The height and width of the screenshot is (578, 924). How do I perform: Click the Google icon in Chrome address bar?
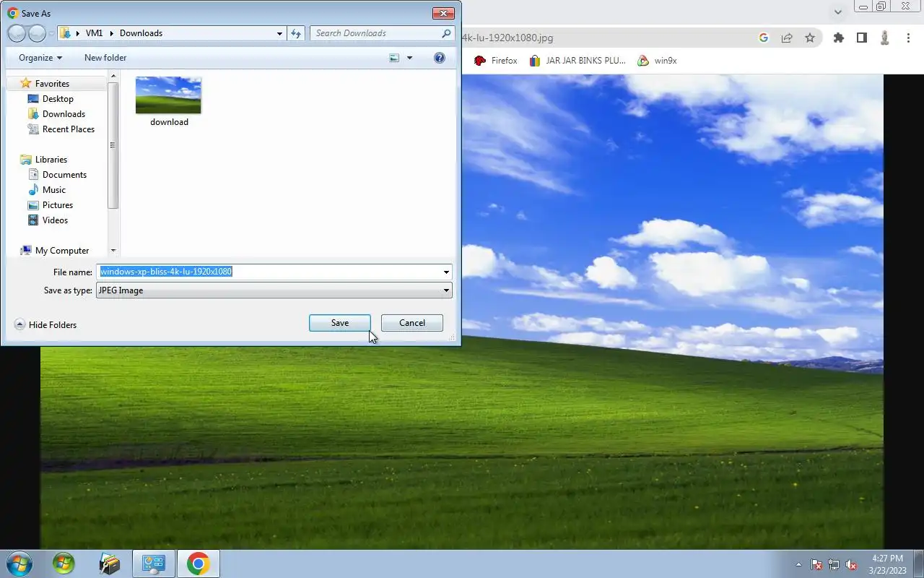tap(764, 38)
